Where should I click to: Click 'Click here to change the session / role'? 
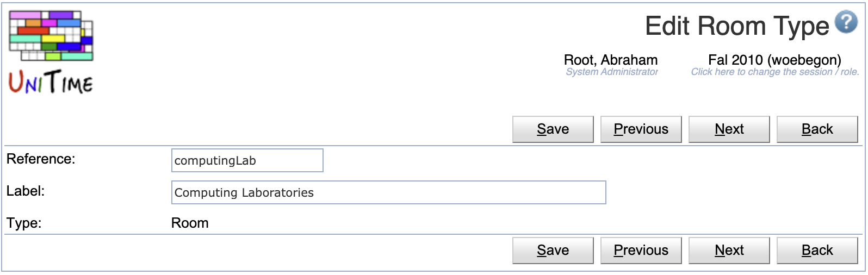pyautogui.click(x=775, y=72)
